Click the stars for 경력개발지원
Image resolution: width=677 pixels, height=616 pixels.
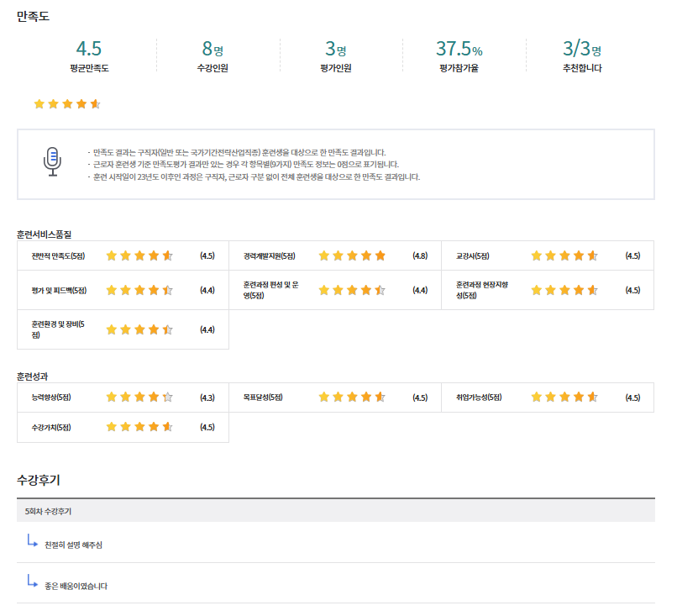(352, 255)
